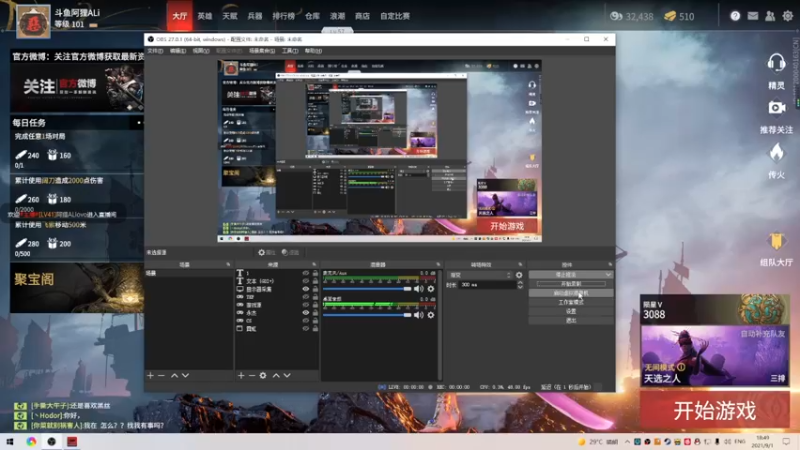Click the transition duration 300 ms field
Screen dimensions: 800x450
(x=487, y=285)
